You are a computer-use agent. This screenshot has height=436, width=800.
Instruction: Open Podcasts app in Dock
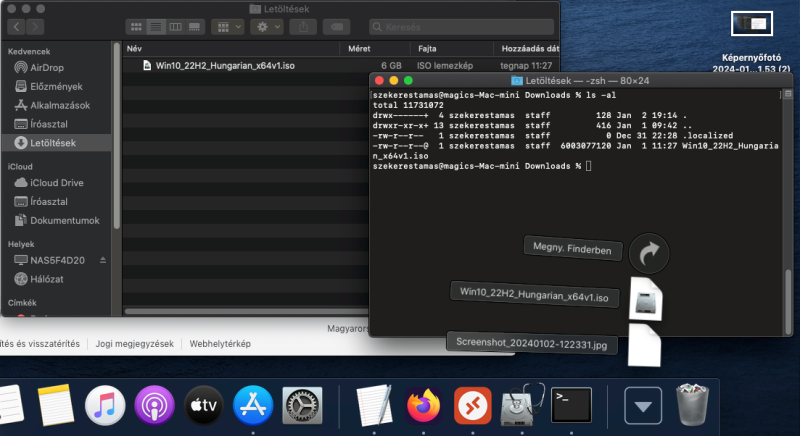coord(155,405)
